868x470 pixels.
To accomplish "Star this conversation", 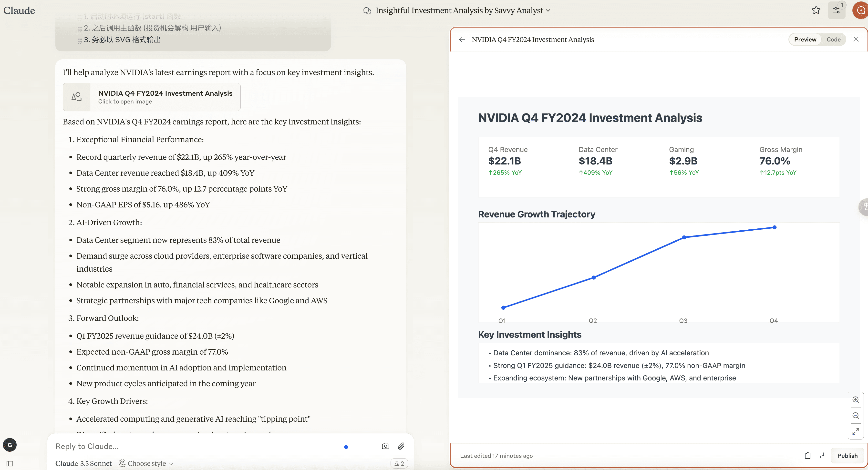I will (816, 10).
